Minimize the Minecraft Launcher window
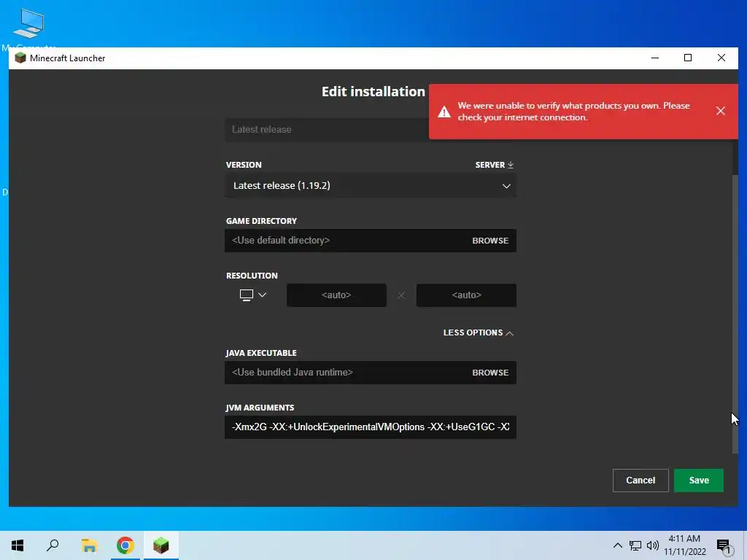This screenshot has height=560, width=747. click(655, 58)
